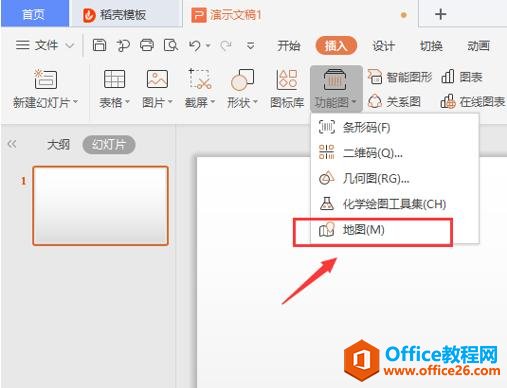Open quick access toolbar customization arrow
507x388 pixels.
(250, 45)
